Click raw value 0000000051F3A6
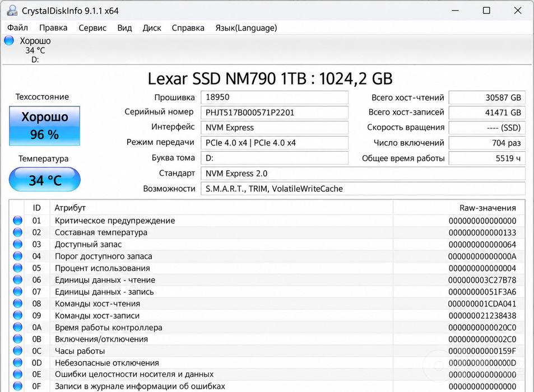This screenshot has height=392, width=534. pyautogui.click(x=482, y=292)
